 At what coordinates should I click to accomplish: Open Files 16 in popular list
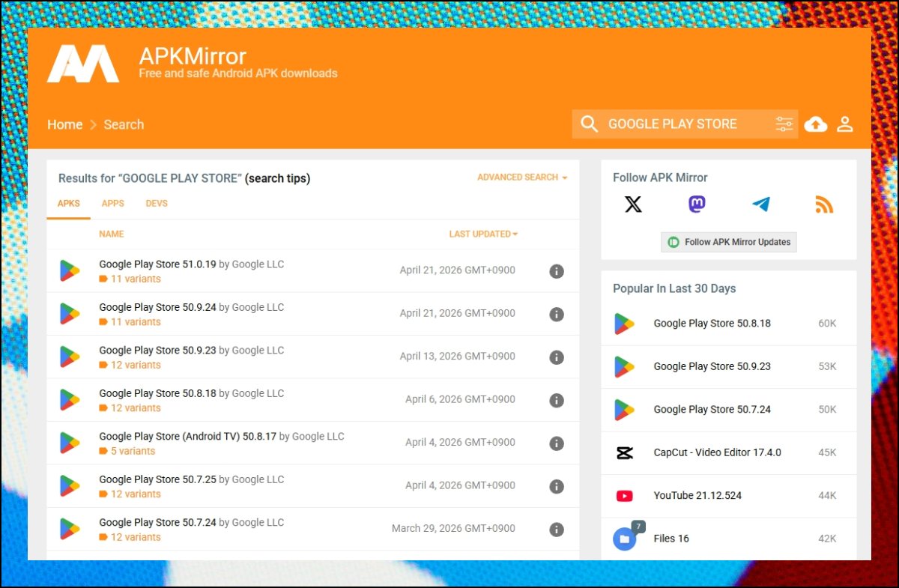pyautogui.click(x=671, y=539)
